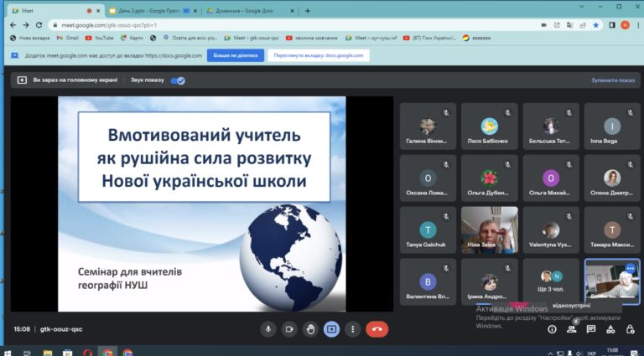
Task: Raise hand in the meeting
Action: [x=310, y=329]
